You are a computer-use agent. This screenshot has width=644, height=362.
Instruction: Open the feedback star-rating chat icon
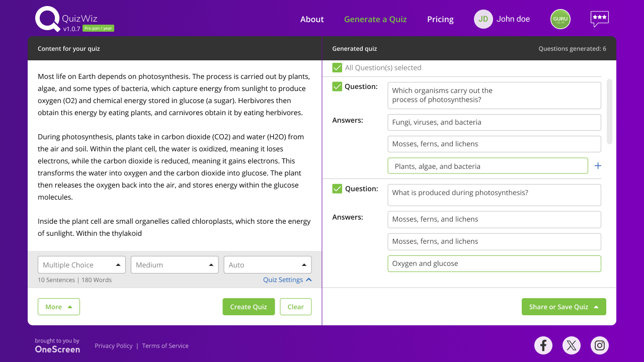(x=599, y=19)
